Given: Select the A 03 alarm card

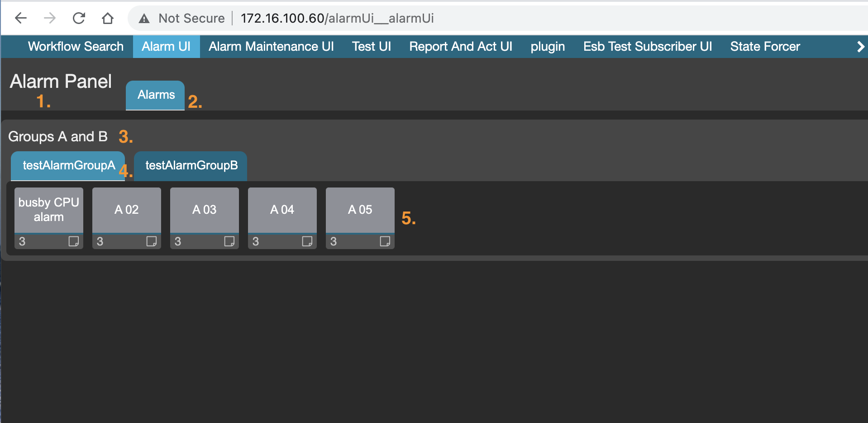Looking at the screenshot, I should click(x=205, y=218).
